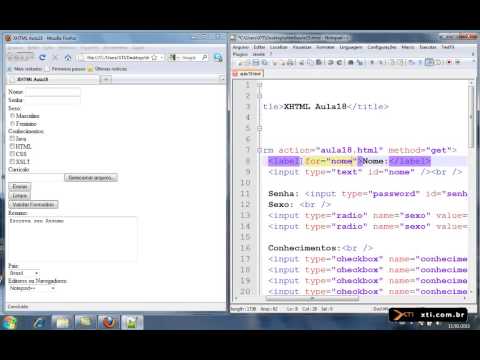Click the Enviar button
The height and width of the screenshot is (360, 480).
pos(20,186)
